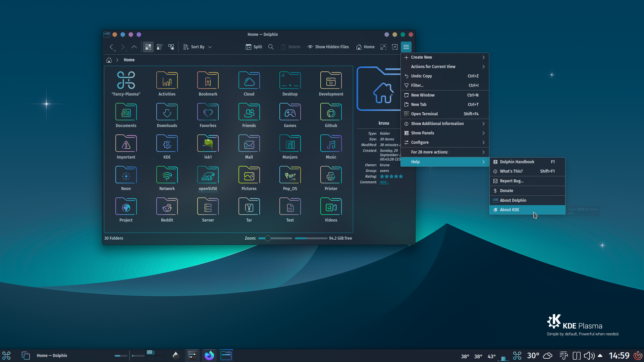Expand For 28 more actions submenu

445,152
